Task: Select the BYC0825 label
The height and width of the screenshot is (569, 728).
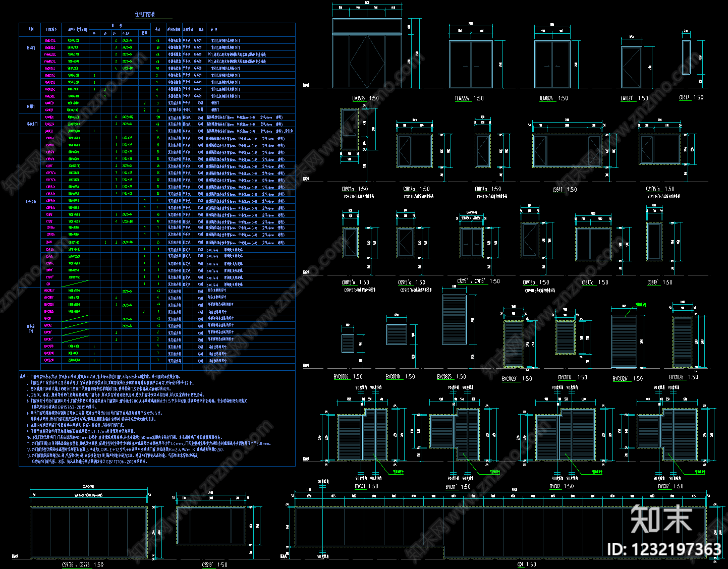Action: 445,377
